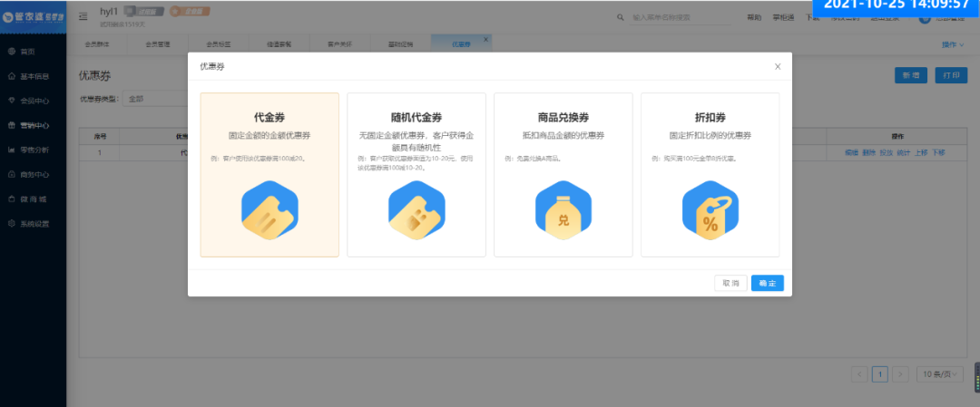Click the 代金券 ticket hexagon icon
Image resolution: width=980 pixels, height=407 pixels.
269,209
